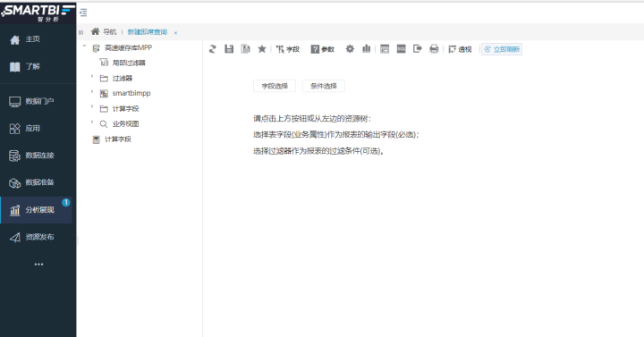Click the SMARTBI logo
Image resolution: width=644 pixels, height=337 pixels.
pos(38,13)
